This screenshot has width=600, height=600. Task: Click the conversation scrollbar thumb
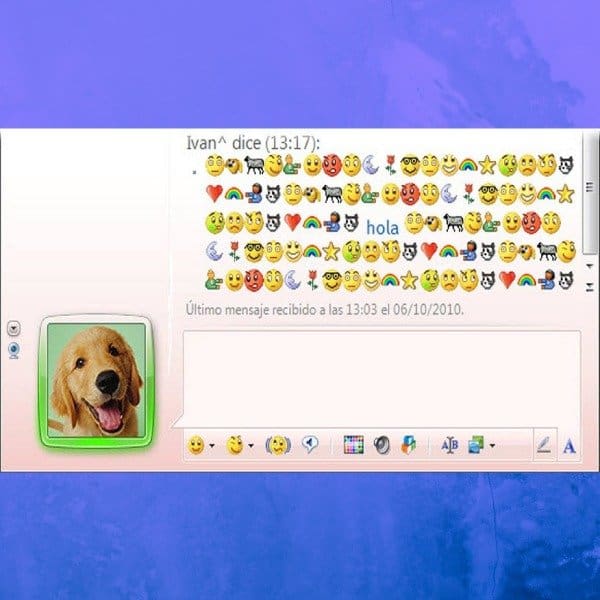pos(590,193)
